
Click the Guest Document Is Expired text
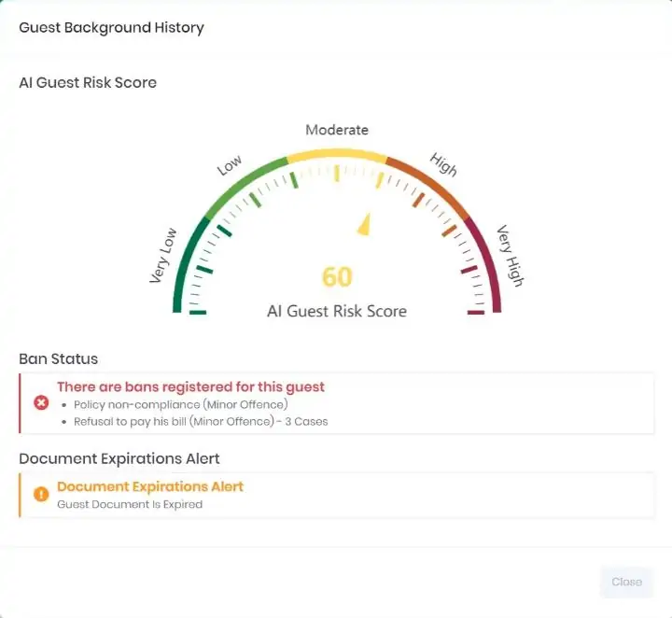130,504
